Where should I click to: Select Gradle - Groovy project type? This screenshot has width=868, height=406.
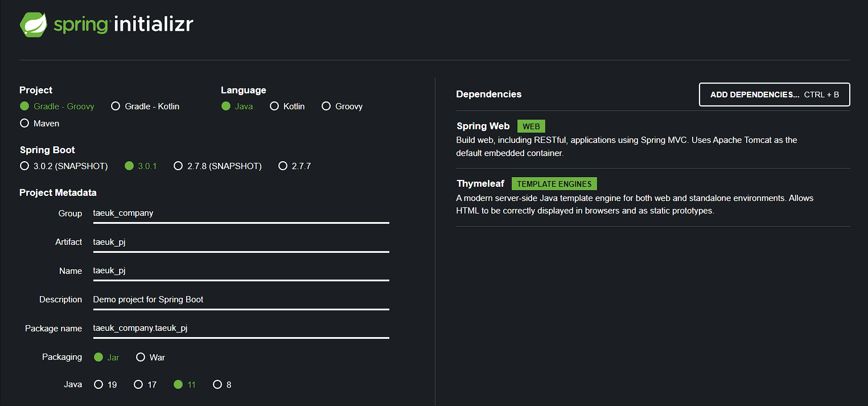click(x=57, y=106)
